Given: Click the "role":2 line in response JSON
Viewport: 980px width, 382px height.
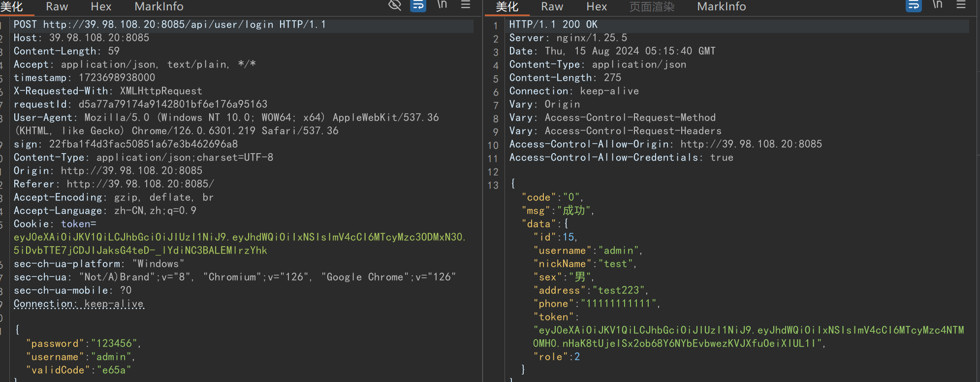Looking at the screenshot, I should click(x=556, y=357).
